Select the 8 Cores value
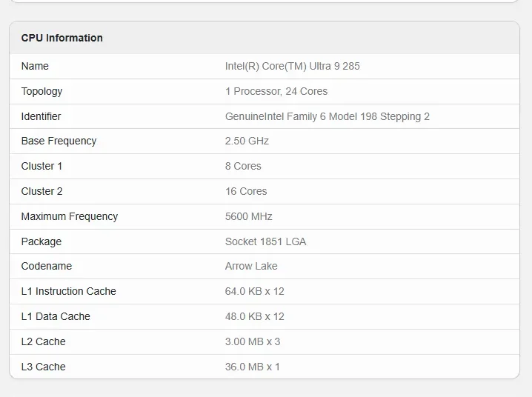532x397 pixels. (x=243, y=166)
